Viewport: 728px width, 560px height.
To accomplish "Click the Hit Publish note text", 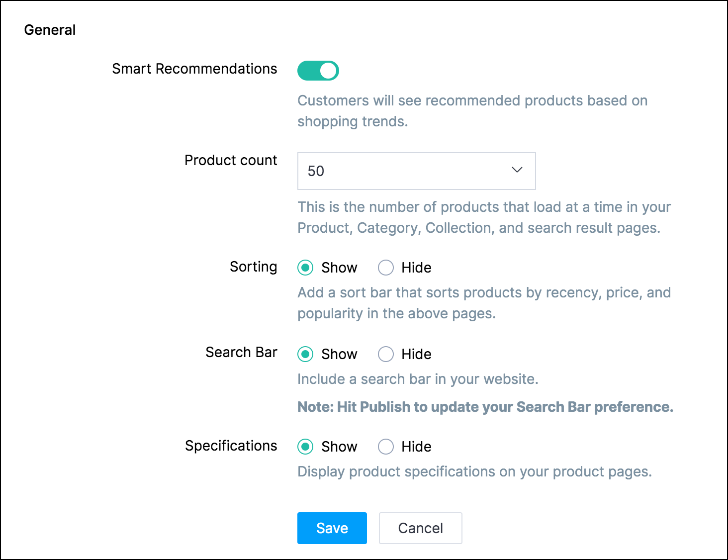I will pyautogui.click(x=485, y=407).
